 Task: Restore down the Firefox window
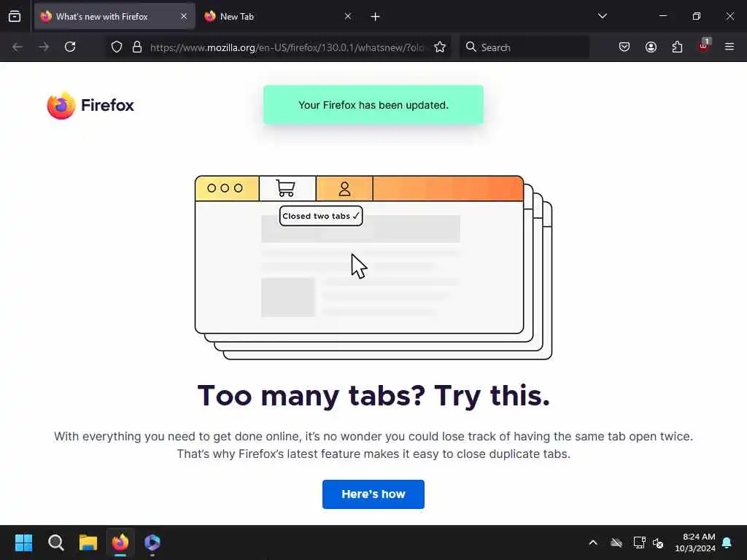(696, 16)
